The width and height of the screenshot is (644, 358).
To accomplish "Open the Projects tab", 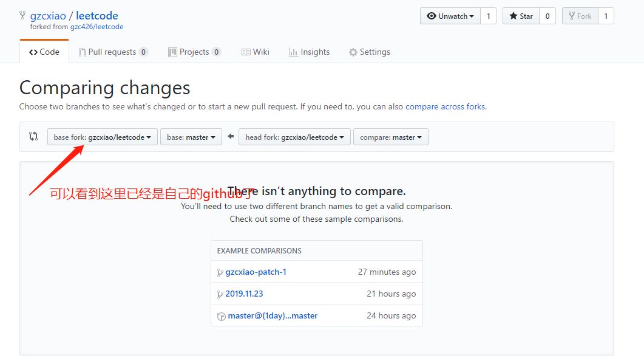I will (x=195, y=52).
